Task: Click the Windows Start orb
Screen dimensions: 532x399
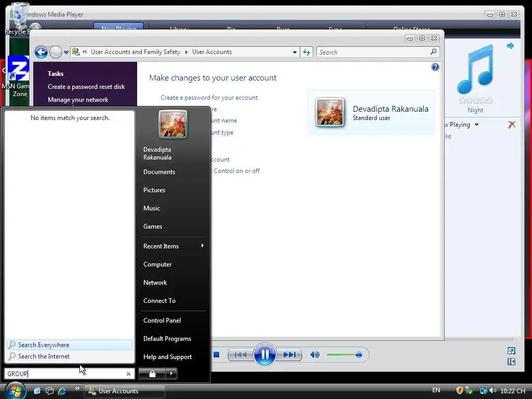Action: 15,391
